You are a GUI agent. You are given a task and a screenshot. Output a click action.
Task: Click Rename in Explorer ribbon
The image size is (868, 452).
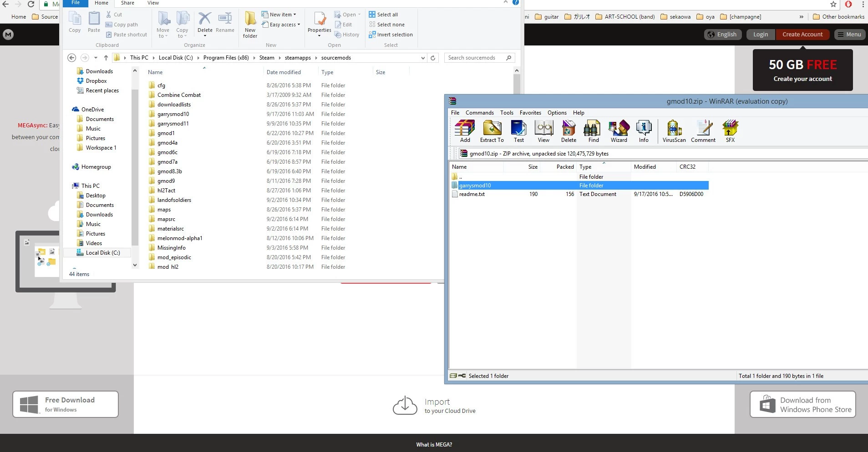point(225,23)
